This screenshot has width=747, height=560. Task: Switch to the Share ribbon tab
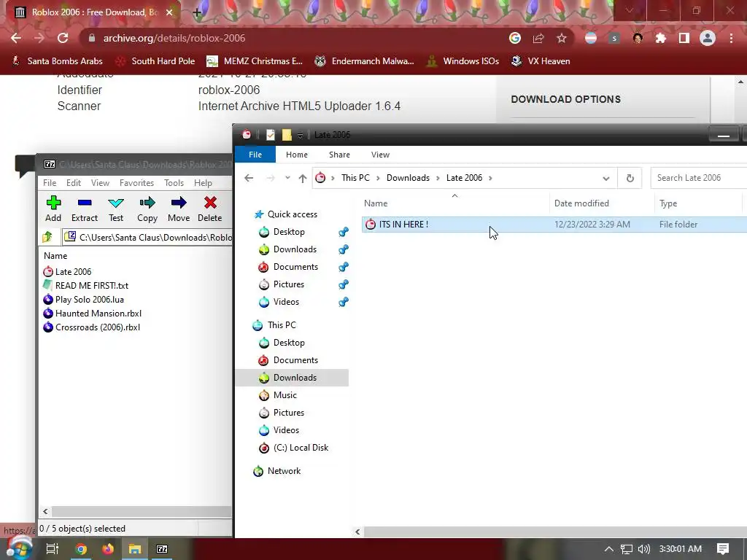[339, 155]
